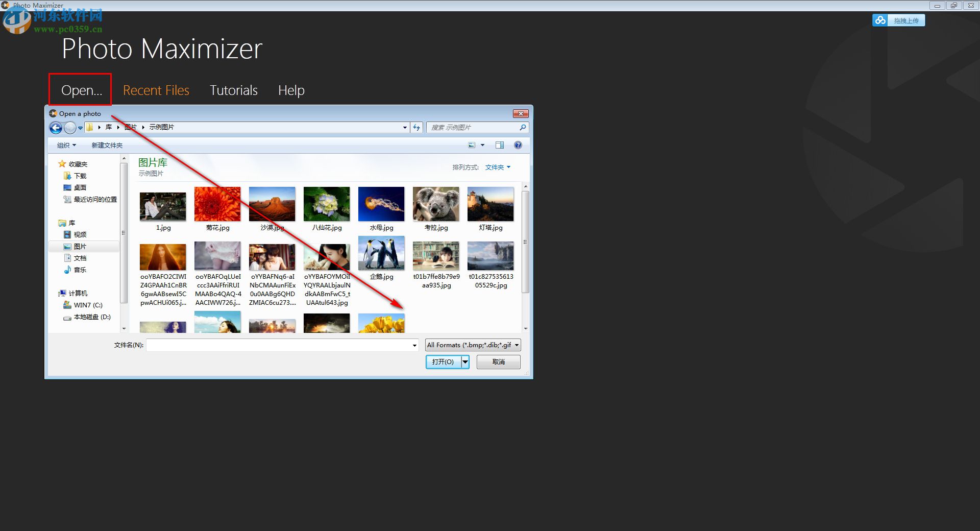The image size is (980, 531).
Task: Open the Tutorials section
Action: [234, 90]
